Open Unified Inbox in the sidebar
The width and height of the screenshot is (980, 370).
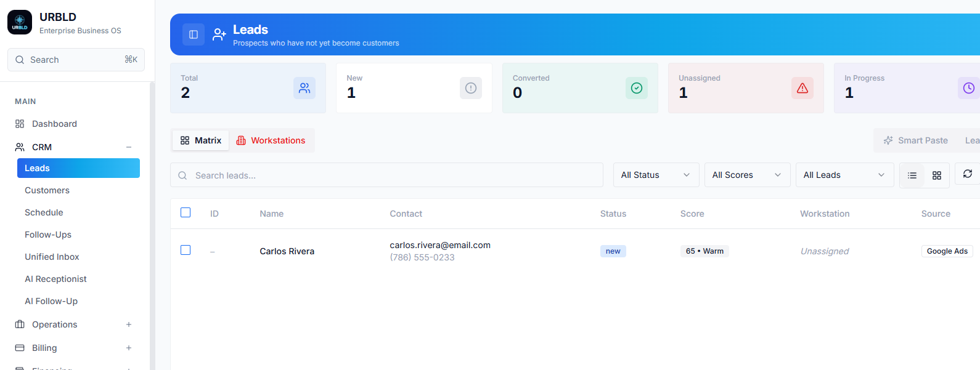tap(52, 257)
